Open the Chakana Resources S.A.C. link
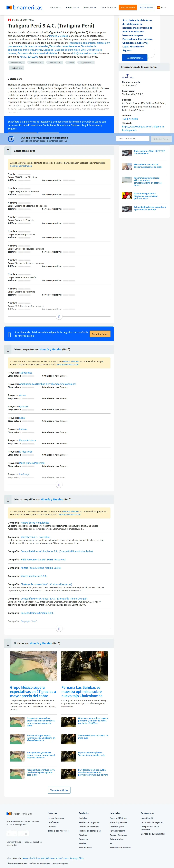 46,584
